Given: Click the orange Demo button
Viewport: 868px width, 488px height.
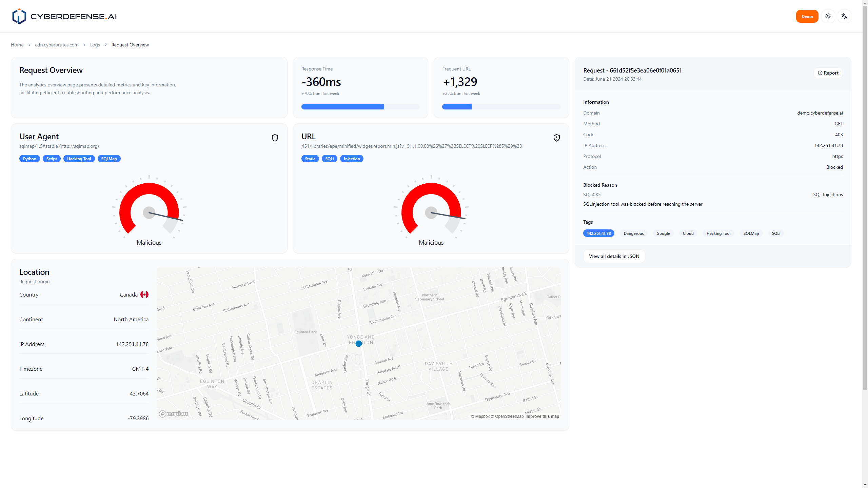Looking at the screenshot, I should (x=807, y=16).
